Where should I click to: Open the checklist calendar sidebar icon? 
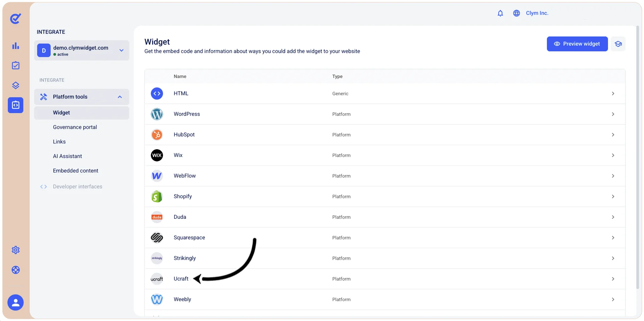15,66
